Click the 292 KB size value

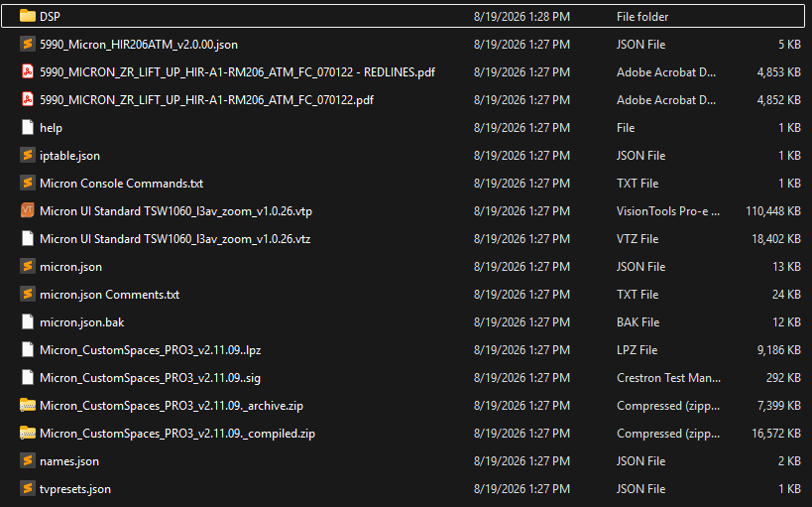pos(783,378)
